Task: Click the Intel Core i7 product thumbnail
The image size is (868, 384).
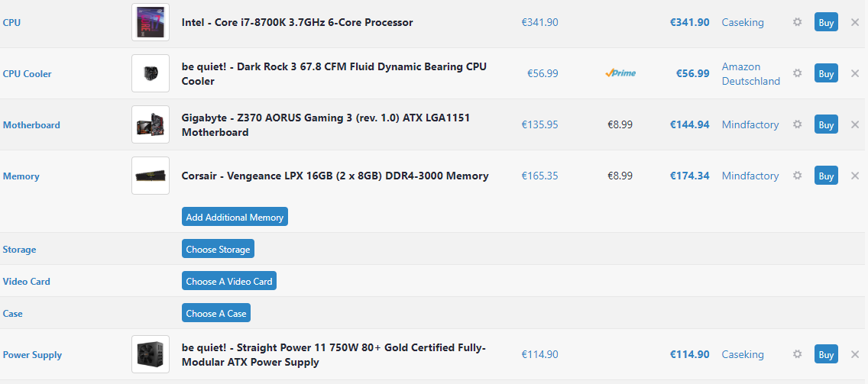Action: click(151, 22)
